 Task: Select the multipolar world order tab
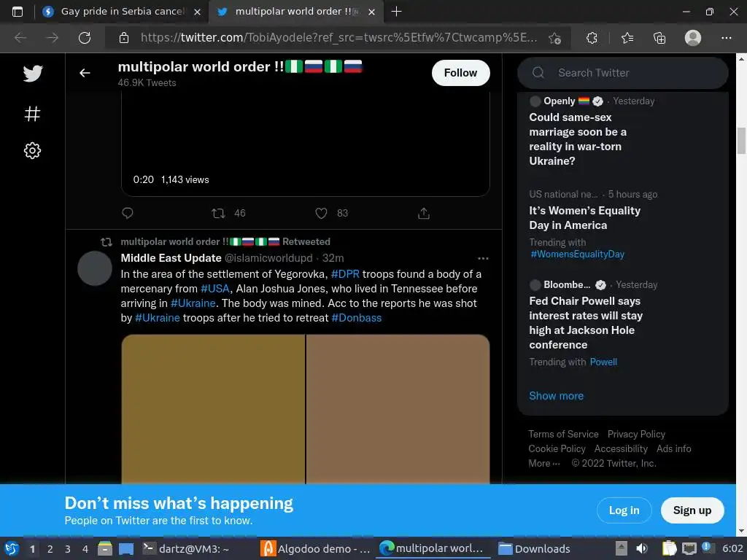click(296, 12)
